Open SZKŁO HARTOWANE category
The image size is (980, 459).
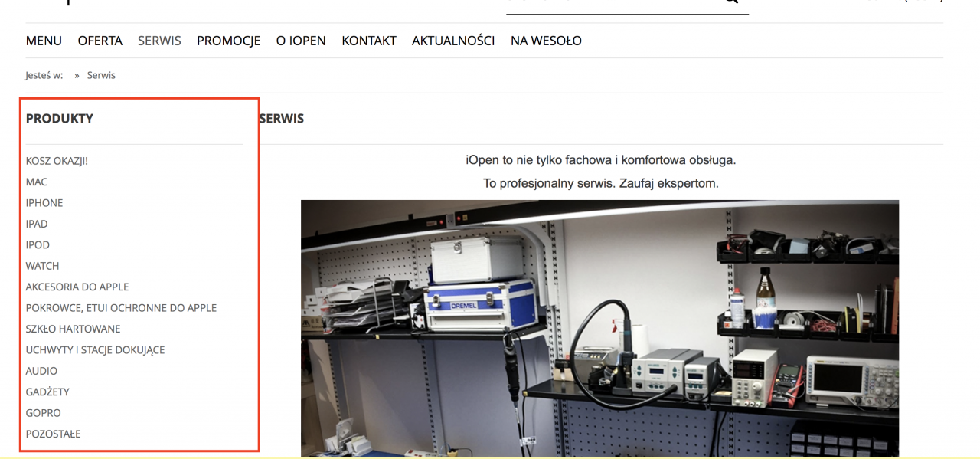coord(73,329)
